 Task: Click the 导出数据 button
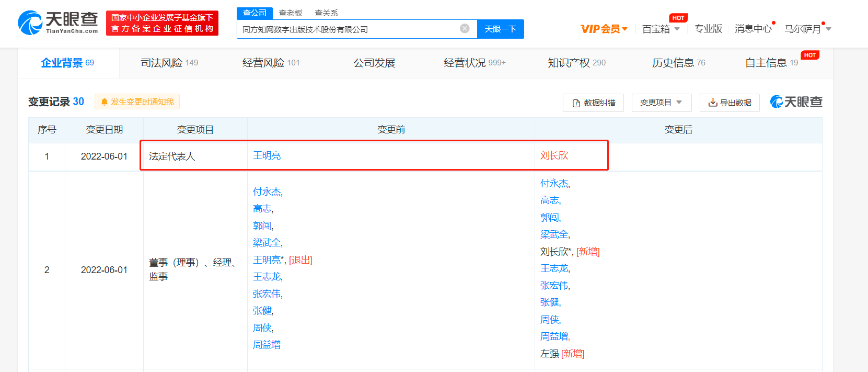pyautogui.click(x=730, y=103)
